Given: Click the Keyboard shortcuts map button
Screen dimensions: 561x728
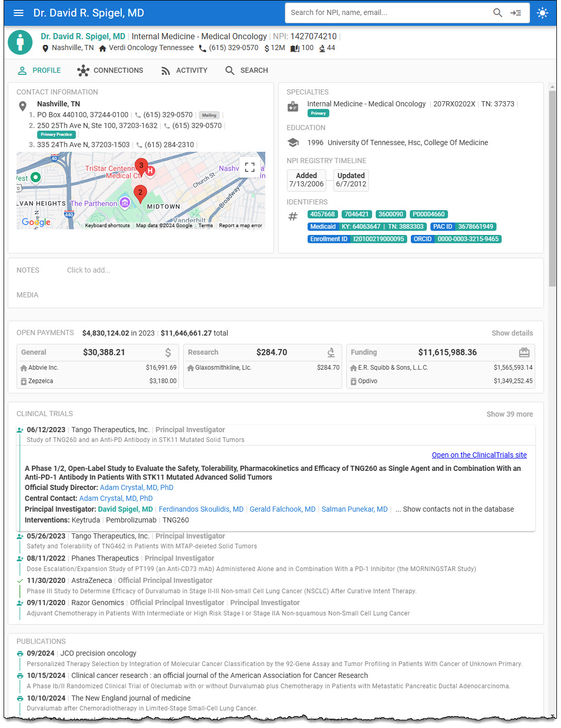Looking at the screenshot, I should point(107,226).
